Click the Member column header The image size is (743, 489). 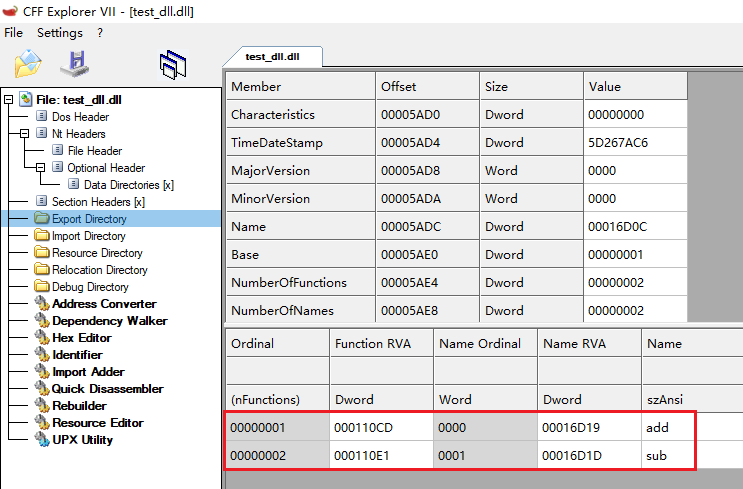coord(301,86)
